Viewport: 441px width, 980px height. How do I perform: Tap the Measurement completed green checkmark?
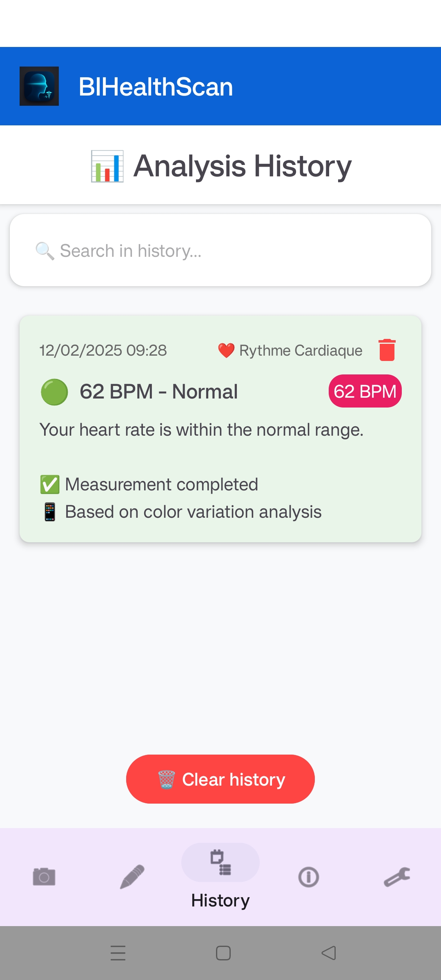50,485
